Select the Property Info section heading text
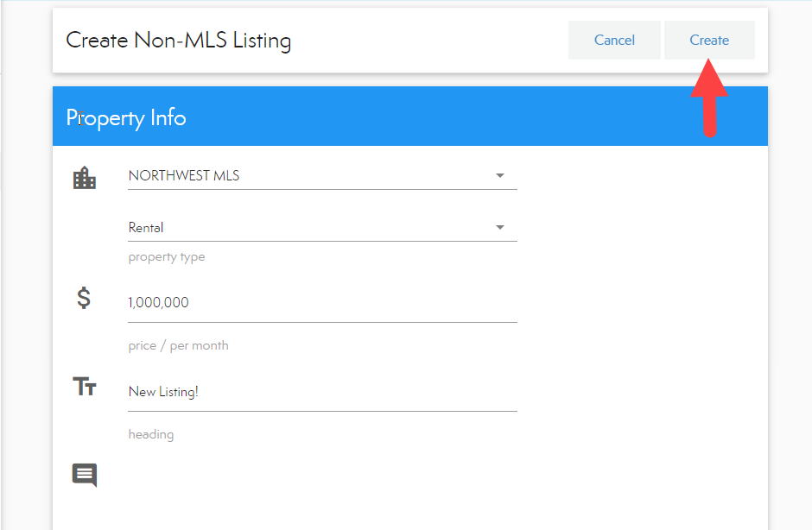The image size is (812, 530). [126, 117]
